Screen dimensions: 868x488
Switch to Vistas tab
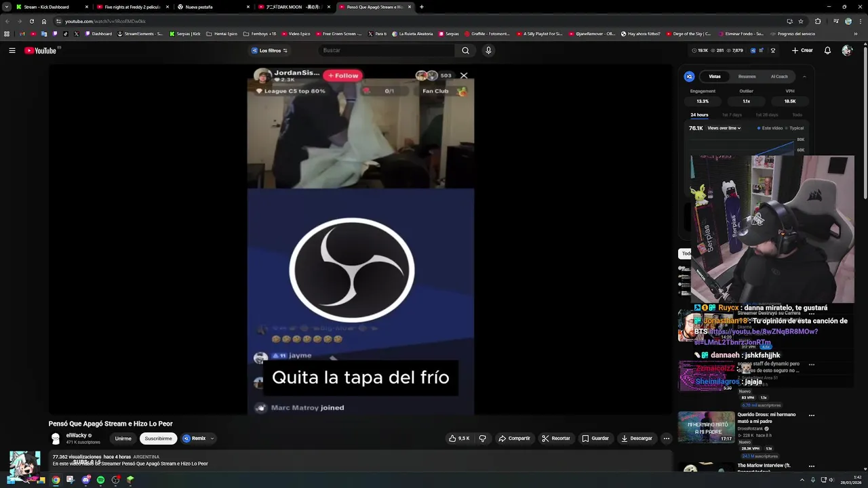click(x=715, y=77)
